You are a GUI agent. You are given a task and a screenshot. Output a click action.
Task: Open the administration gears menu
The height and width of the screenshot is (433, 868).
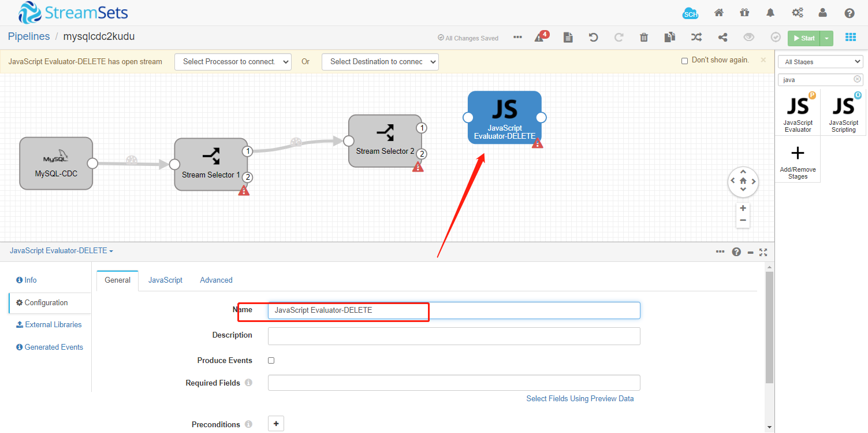click(x=798, y=13)
